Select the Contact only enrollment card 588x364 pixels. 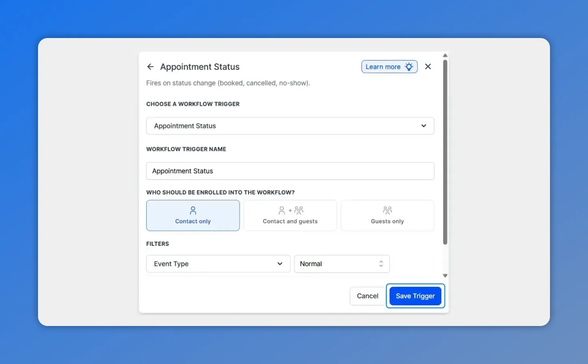(x=193, y=215)
